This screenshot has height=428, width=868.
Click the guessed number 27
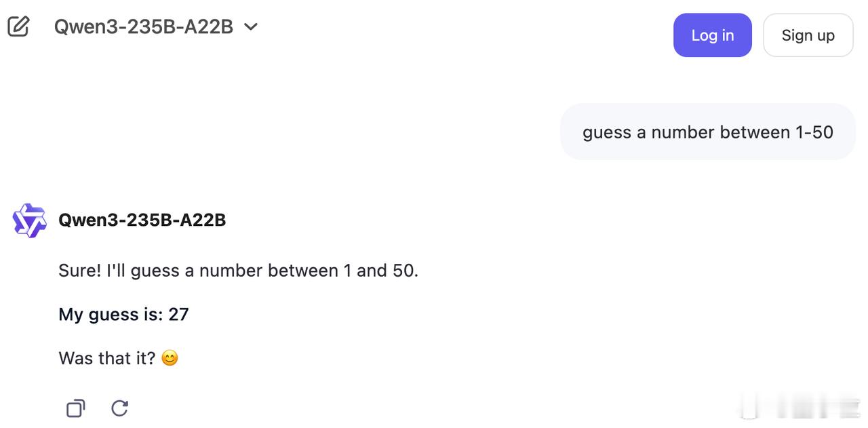tap(179, 314)
